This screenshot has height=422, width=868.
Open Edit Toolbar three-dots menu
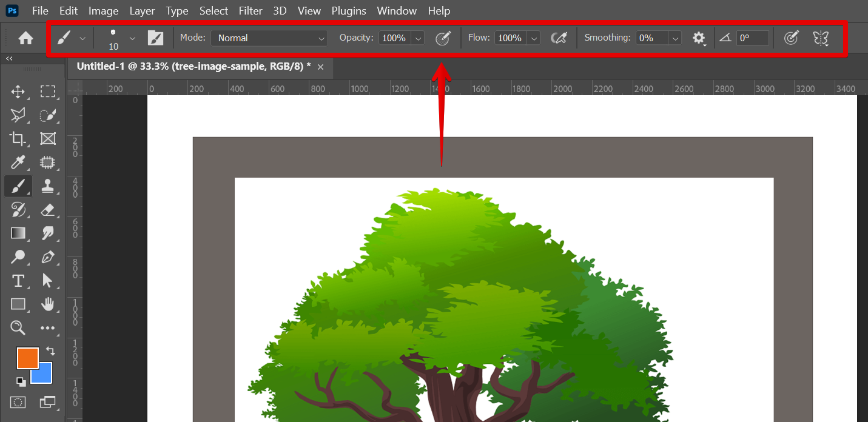click(x=48, y=328)
